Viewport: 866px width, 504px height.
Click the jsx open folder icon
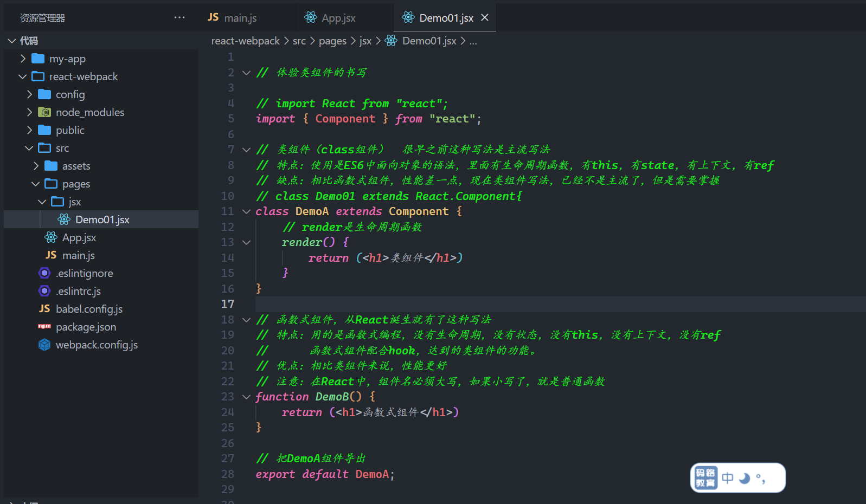(x=57, y=202)
